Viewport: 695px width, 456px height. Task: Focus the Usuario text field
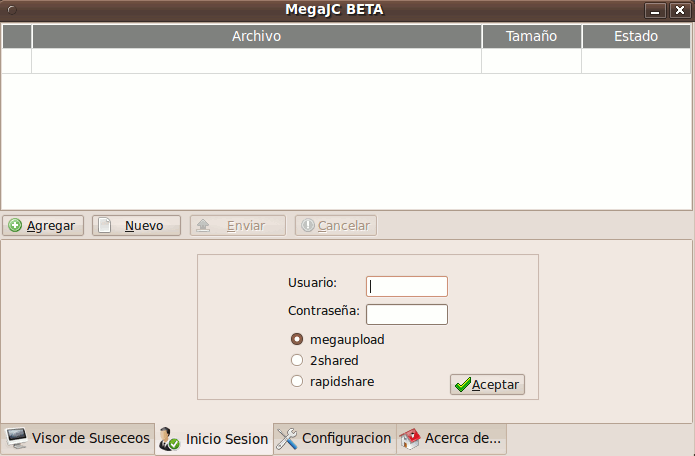click(x=407, y=286)
